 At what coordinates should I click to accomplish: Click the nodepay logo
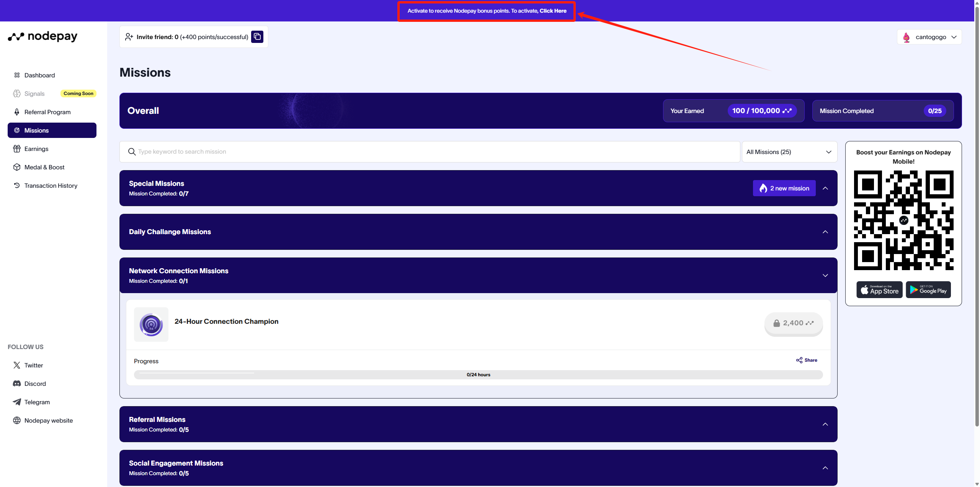tap(42, 36)
